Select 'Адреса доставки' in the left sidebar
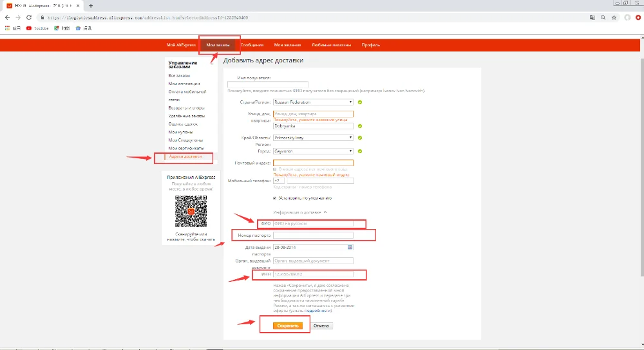Screen dimensions: 644x350 pos(185,156)
